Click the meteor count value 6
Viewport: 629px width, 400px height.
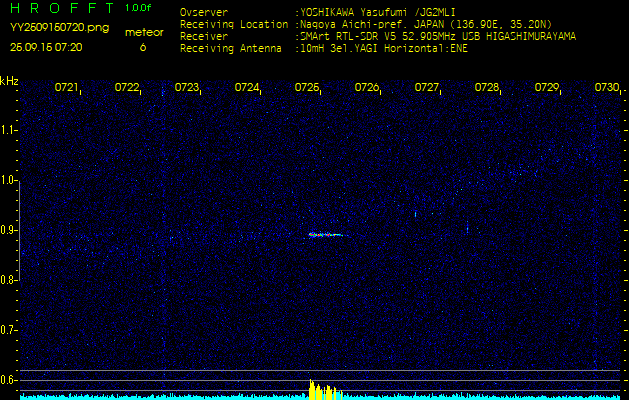(x=142, y=47)
